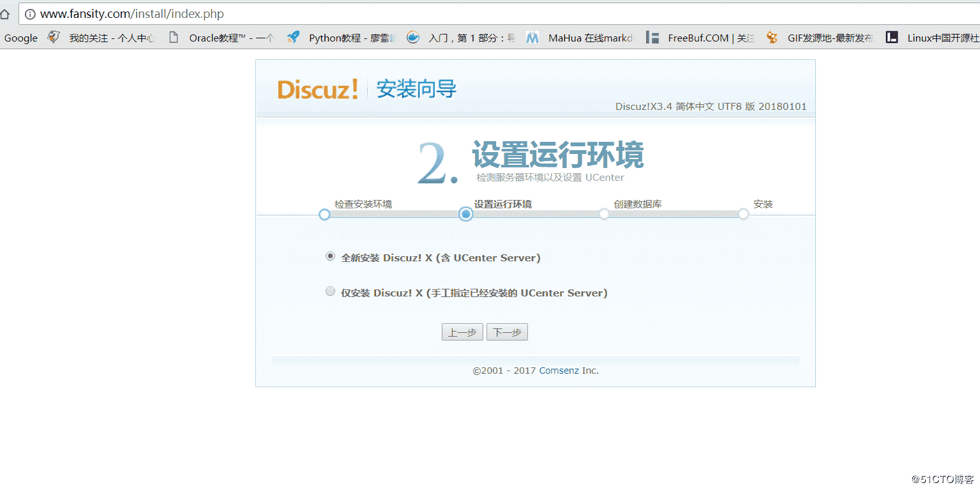This screenshot has height=490, width=980.
Task: Open the Linux中国开源社区 bookmark
Action: click(x=943, y=38)
